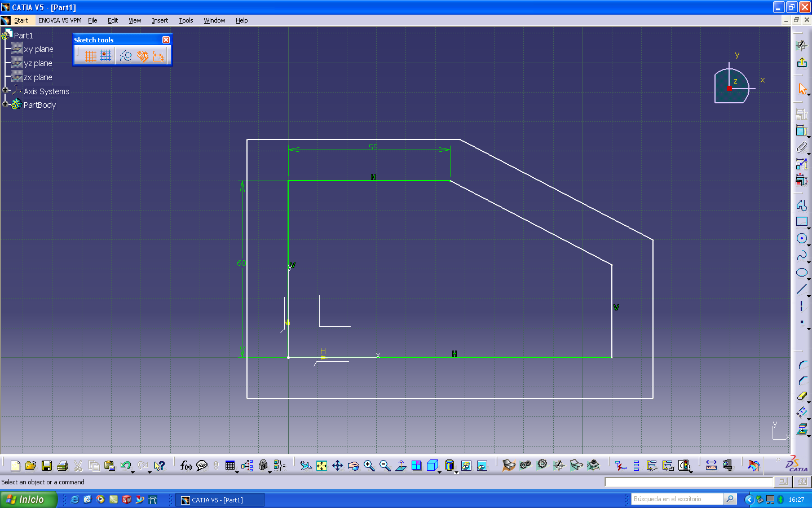Expand the Axis Systems tree node
The height and width of the screenshot is (508, 812).
pyautogui.click(x=5, y=90)
